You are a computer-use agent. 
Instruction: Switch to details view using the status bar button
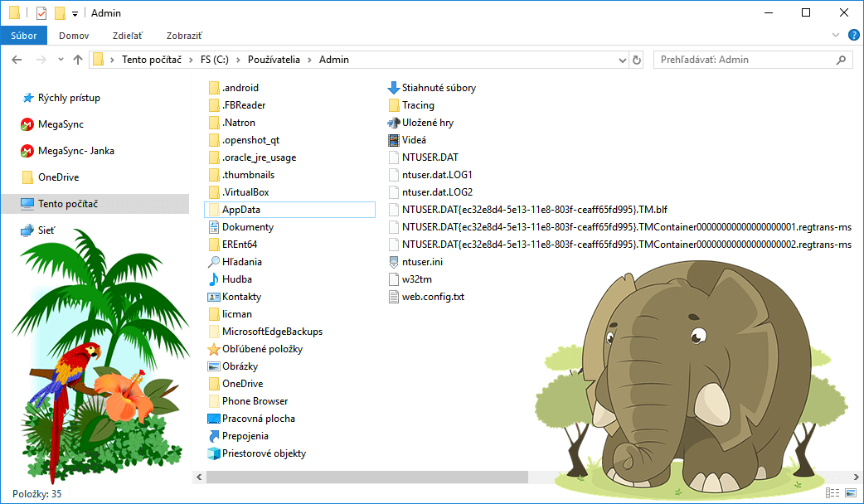point(834,494)
